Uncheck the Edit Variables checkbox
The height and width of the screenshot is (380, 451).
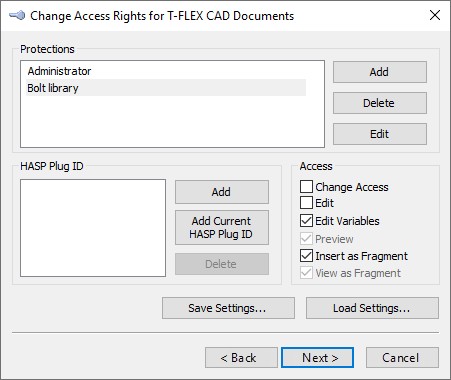tap(306, 221)
